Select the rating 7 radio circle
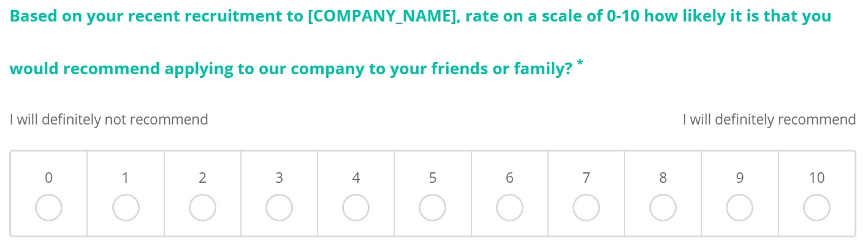The image size is (868, 249). pos(586,208)
